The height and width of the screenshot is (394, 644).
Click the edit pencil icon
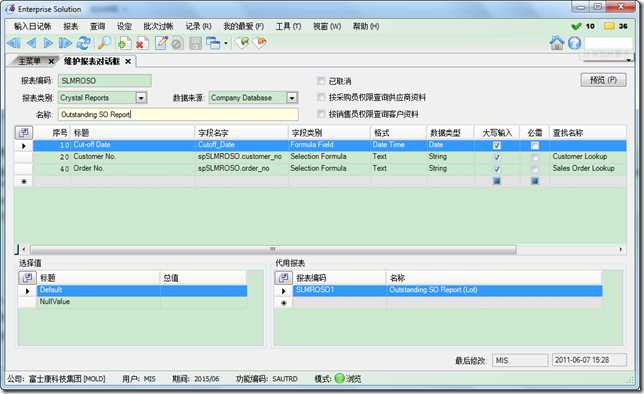(x=161, y=42)
